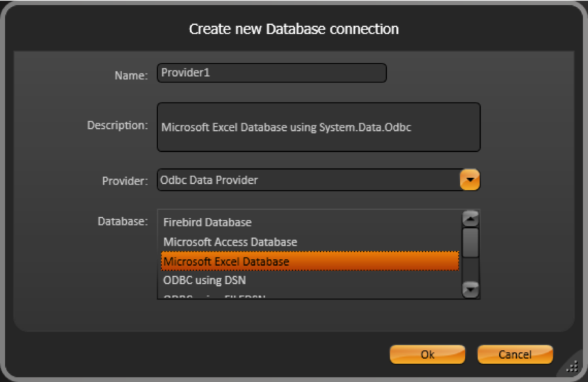Viewport: 588px width, 382px height.
Task: Click the Database label text
Action: click(123, 221)
